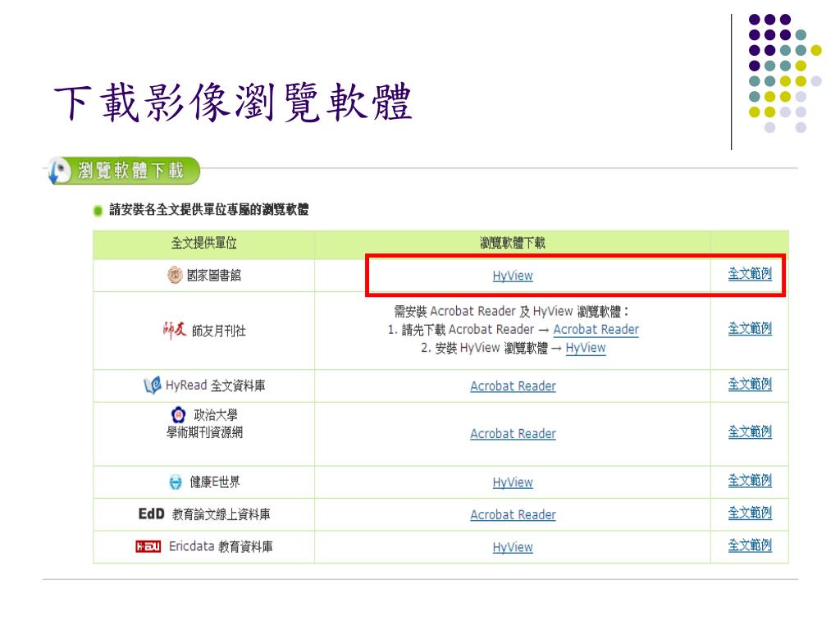Open HyView link for 健康E世界

coord(513,482)
